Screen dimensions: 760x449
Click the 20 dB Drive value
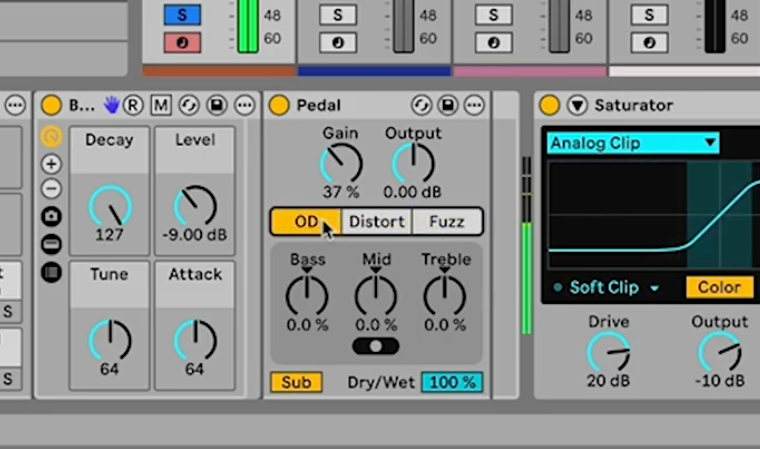coord(608,381)
